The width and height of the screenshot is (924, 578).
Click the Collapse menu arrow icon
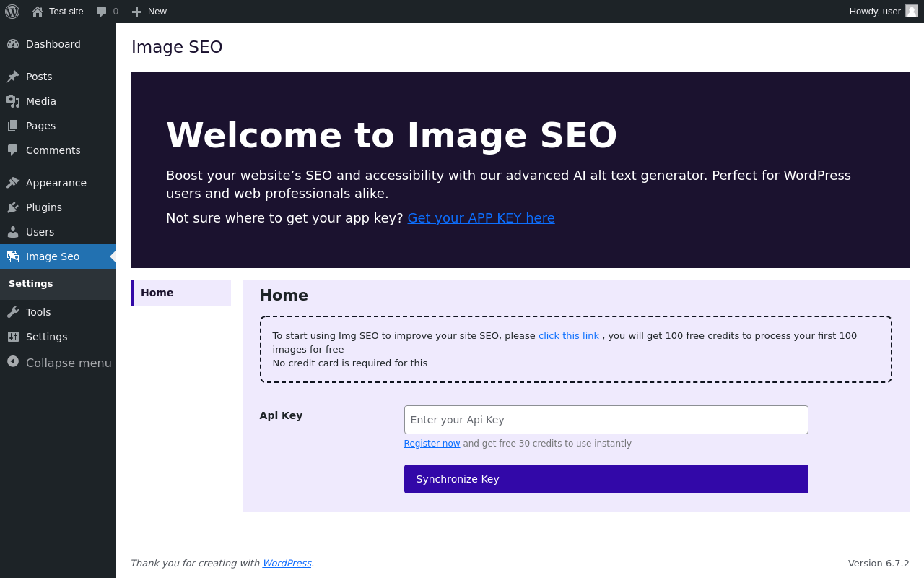13,361
